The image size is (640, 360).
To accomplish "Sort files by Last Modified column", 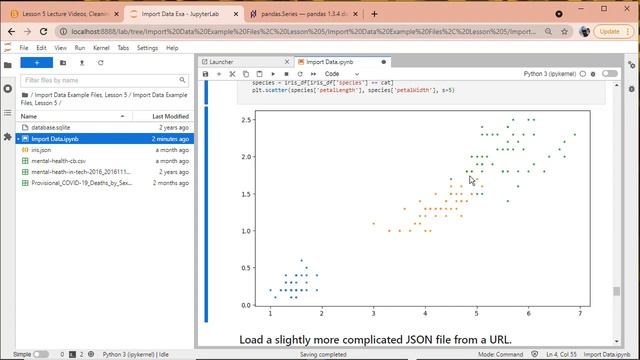I will coord(163,116).
